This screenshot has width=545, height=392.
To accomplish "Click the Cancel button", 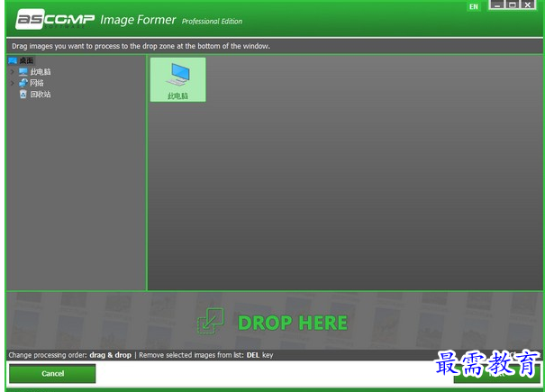I will point(52,373).
